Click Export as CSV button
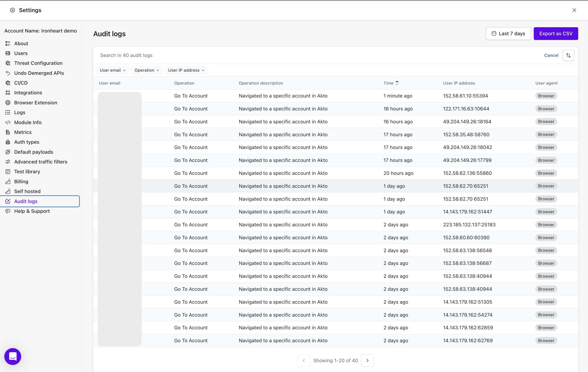Screen dimensions: 588x372 (555, 34)
